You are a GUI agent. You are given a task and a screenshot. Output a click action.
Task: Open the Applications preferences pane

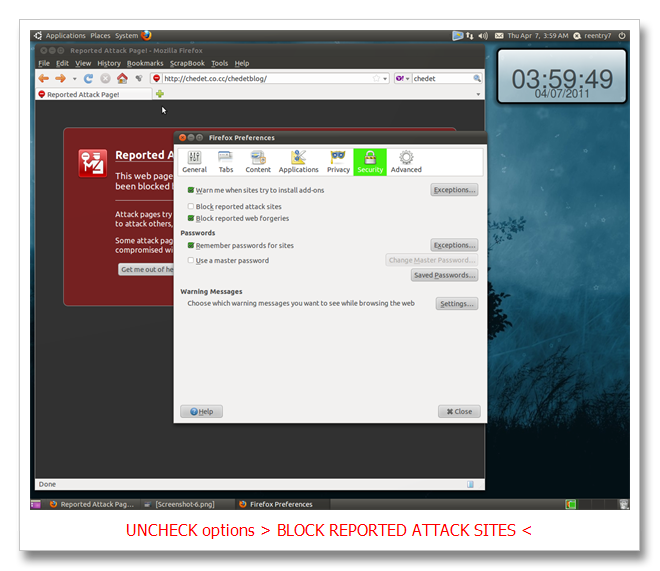click(x=298, y=162)
